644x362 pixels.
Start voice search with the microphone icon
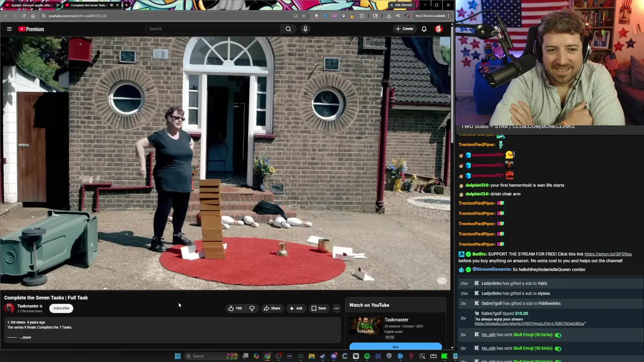305,29
